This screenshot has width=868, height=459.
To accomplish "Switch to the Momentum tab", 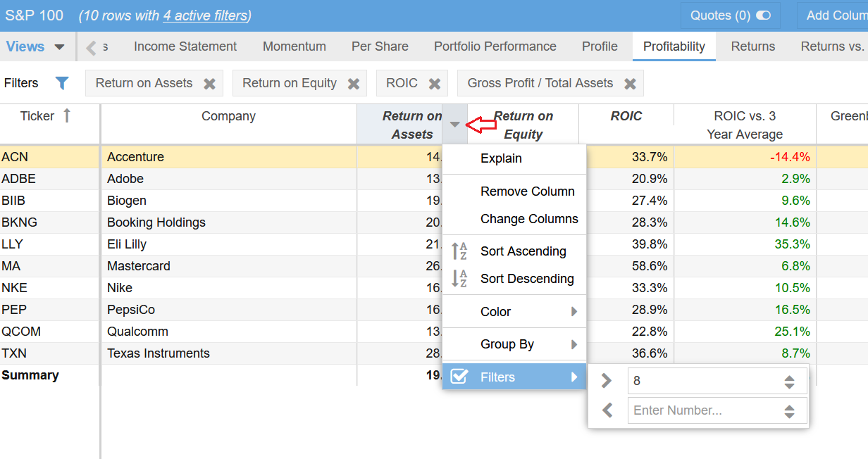I will click(x=294, y=46).
